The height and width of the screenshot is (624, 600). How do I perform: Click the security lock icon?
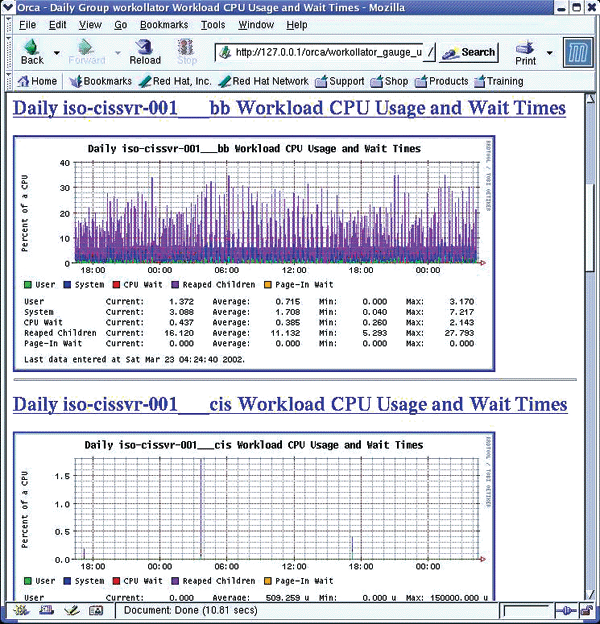(x=586, y=610)
